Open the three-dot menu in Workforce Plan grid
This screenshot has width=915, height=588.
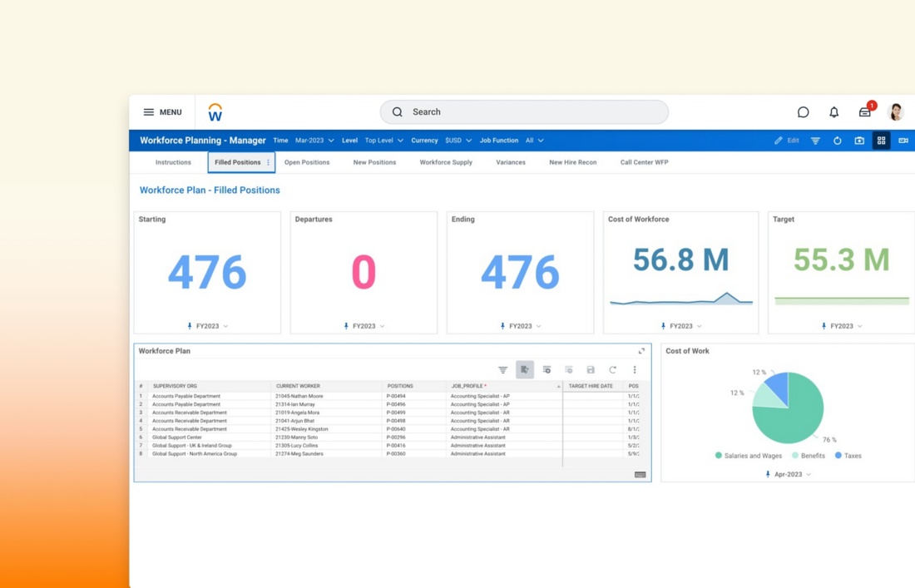pyautogui.click(x=635, y=370)
